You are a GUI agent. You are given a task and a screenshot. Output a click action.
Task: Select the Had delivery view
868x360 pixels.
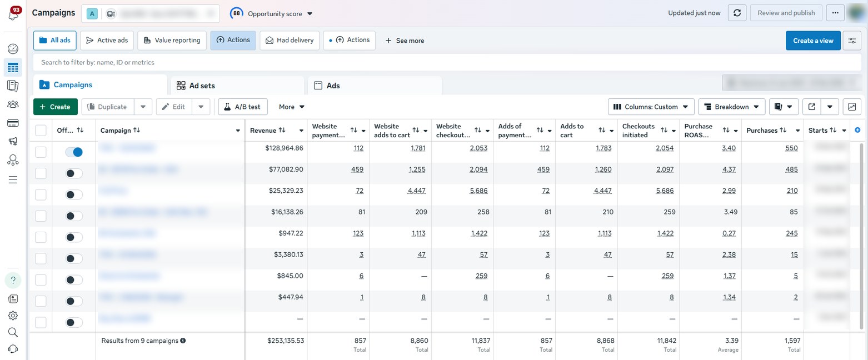click(x=290, y=41)
